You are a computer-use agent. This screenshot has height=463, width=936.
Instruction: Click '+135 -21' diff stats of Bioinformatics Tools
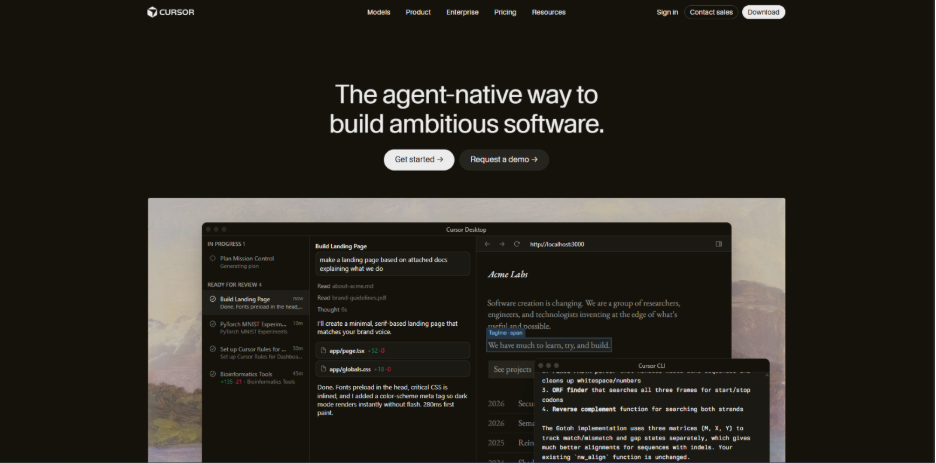[231, 382]
